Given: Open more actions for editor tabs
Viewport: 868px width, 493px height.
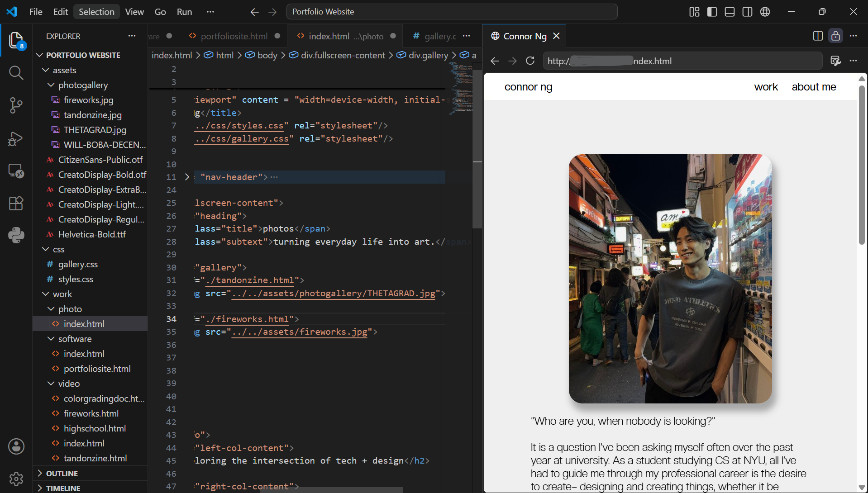Looking at the screenshot, I should tap(467, 36).
